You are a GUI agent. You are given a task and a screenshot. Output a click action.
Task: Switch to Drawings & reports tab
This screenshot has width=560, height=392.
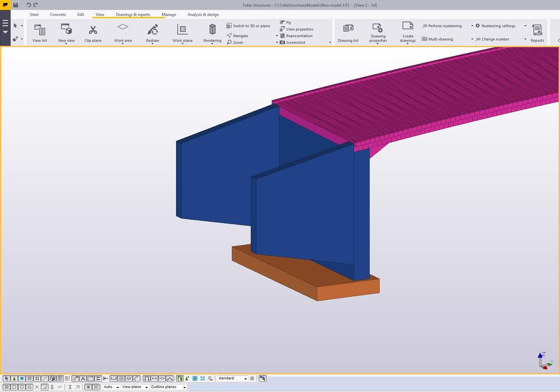coord(133,15)
